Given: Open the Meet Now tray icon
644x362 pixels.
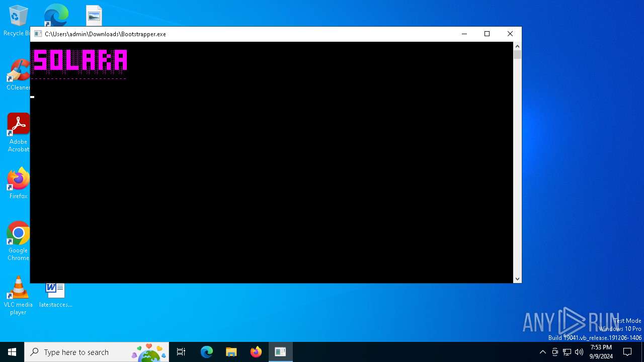Looking at the screenshot, I should click(x=555, y=352).
